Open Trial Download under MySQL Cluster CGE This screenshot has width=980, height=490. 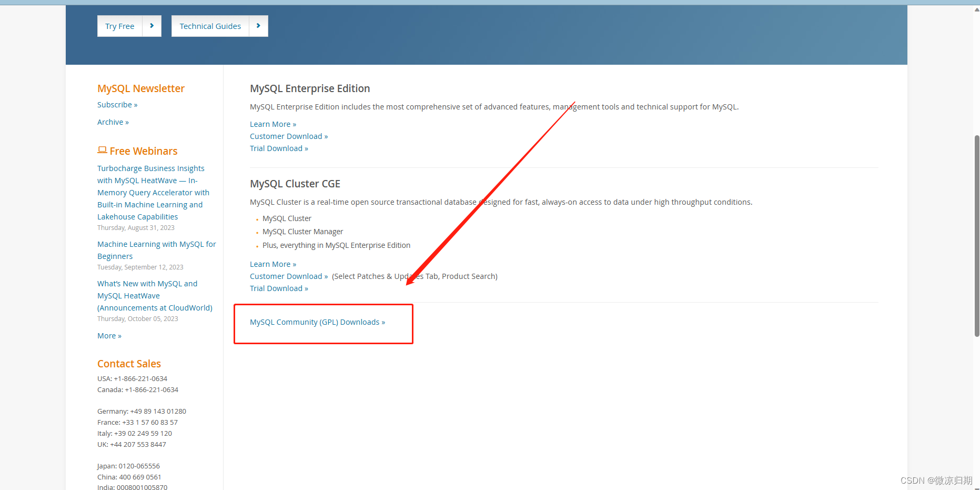pos(279,288)
